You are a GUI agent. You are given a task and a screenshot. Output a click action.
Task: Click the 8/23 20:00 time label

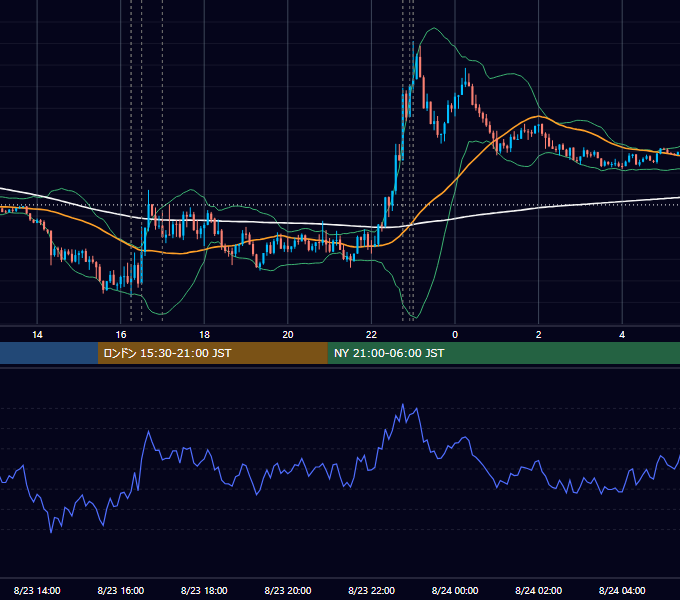(288, 590)
